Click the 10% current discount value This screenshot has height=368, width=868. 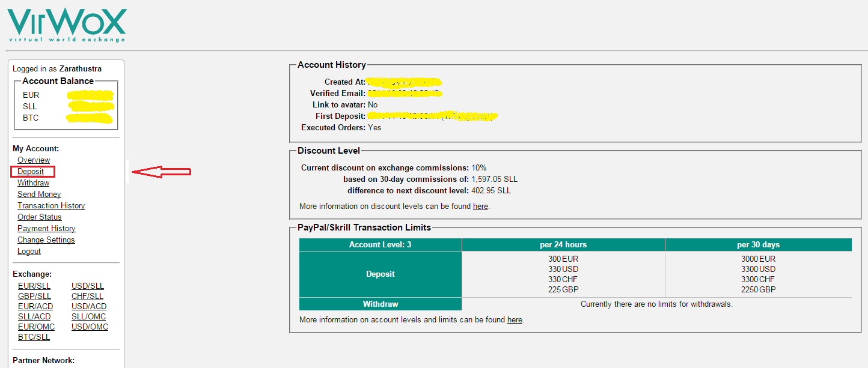[479, 167]
